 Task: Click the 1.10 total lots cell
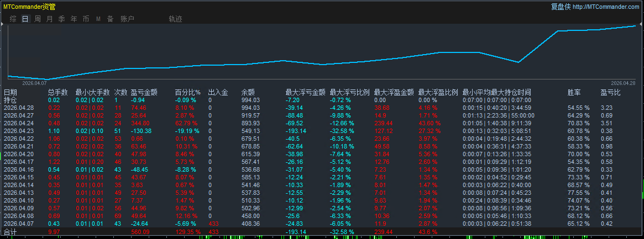[54, 131]
